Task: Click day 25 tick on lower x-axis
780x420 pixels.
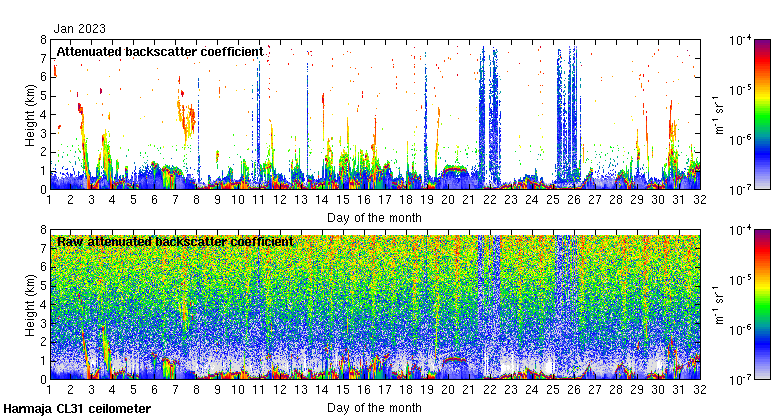Action: click(553, 390)
